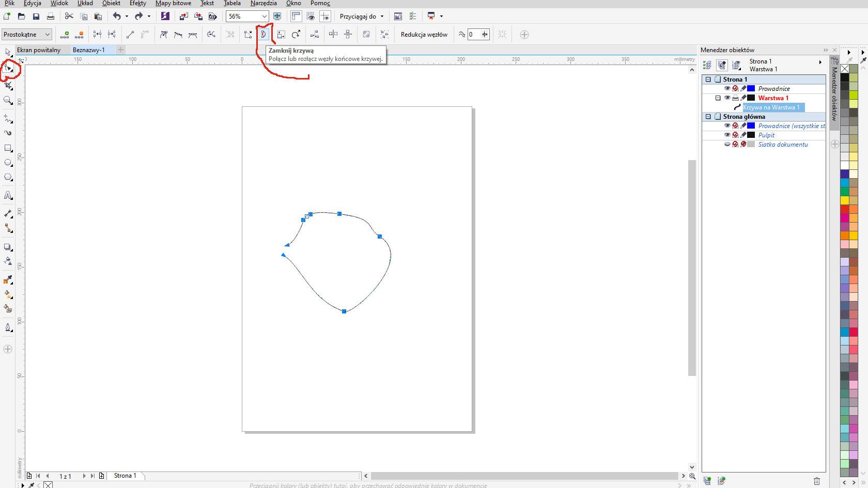Select the Zoom tool in the toolbox
The image size is (868, 488).
[8, 100]
